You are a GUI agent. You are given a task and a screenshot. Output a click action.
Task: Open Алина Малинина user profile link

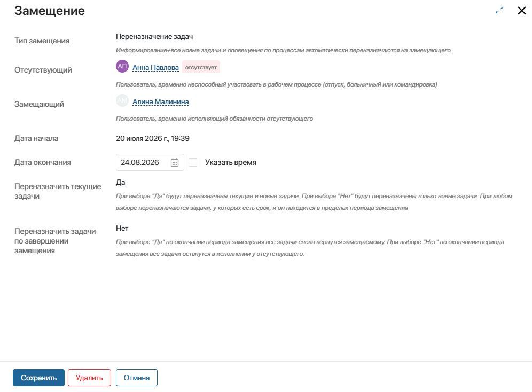(160, 101)
